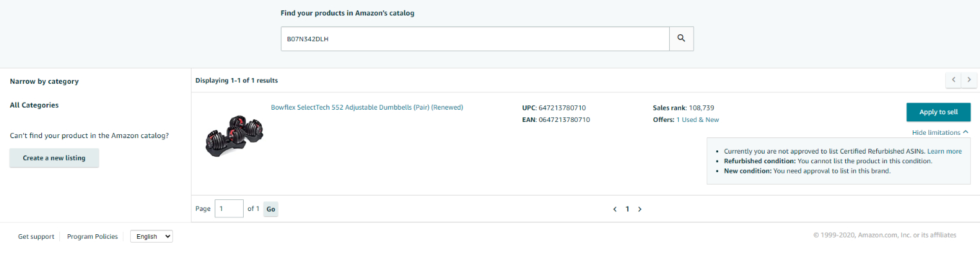
Task: Go to the next results using the top-right right arrow
Action: click(969, 80)
